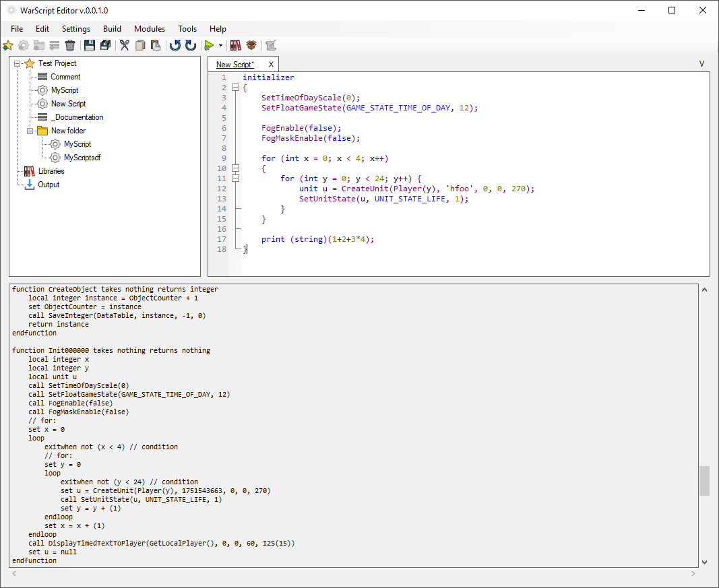
Task: Collapse the code fold at line 10
Action: [x=235, y=168]
